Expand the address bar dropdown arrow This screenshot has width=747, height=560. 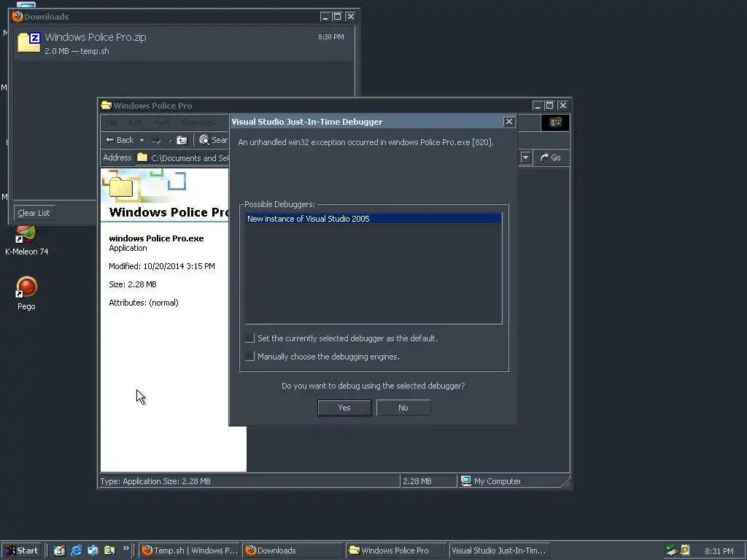(525, 157)
